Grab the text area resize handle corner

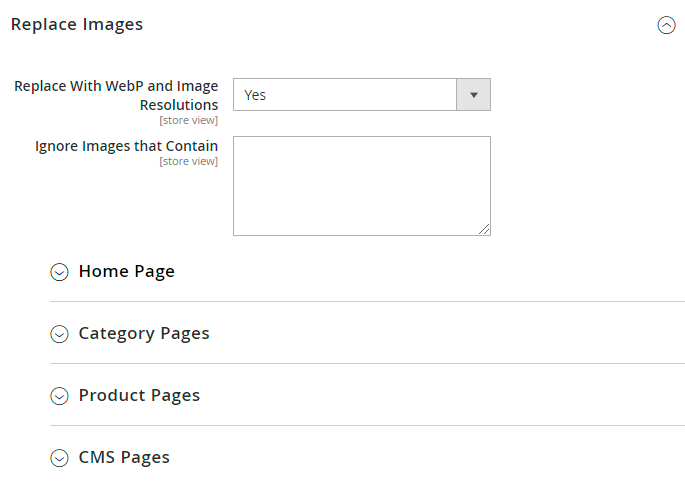(x=485, y=230)
